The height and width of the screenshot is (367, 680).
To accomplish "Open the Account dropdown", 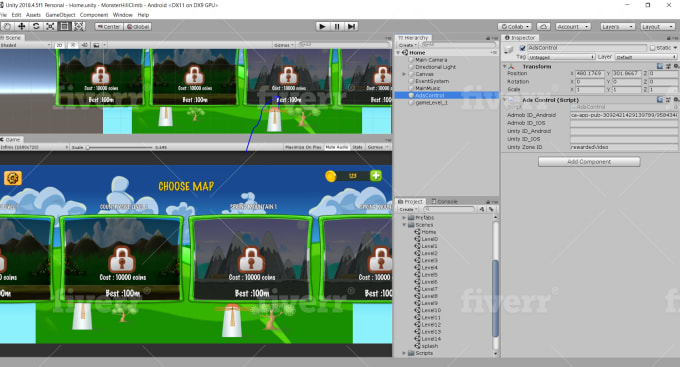I will point(572,26).
